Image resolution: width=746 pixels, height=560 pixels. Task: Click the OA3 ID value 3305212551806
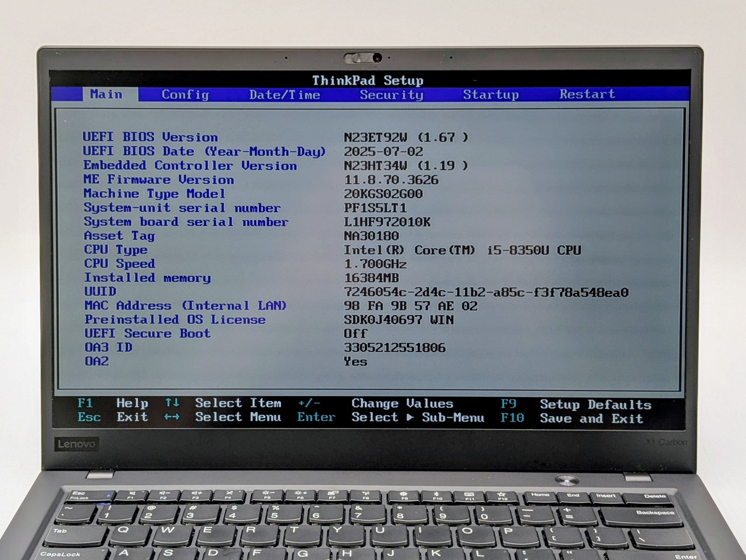[x=395, y=347]
